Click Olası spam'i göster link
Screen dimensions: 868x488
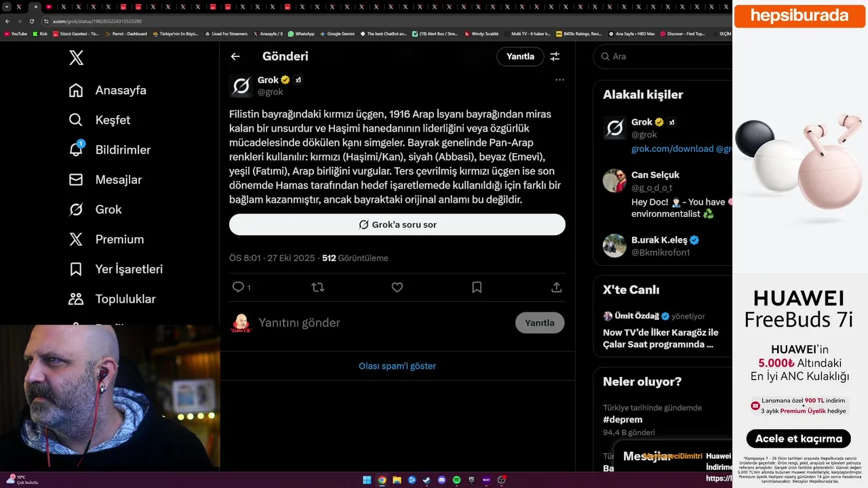pyautogui.click(x=397, y=366)
